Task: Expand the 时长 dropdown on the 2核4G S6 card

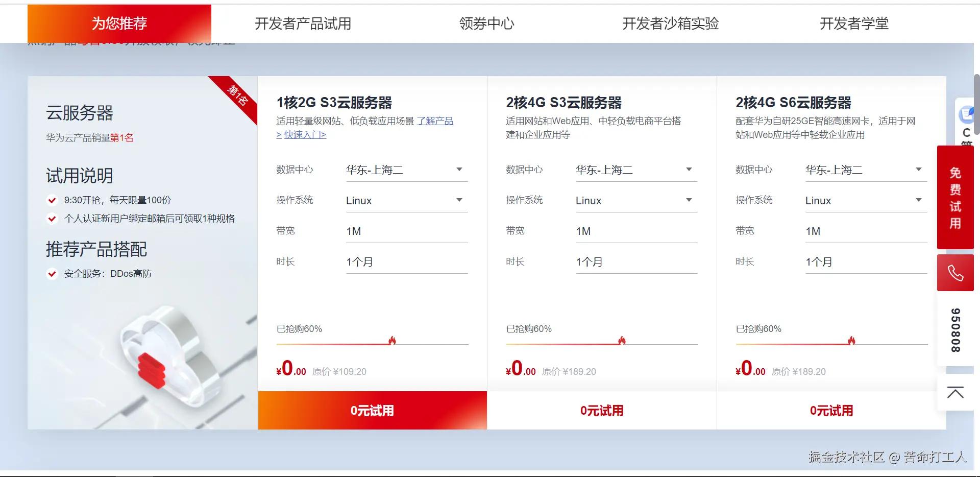Action: (918, 261)
